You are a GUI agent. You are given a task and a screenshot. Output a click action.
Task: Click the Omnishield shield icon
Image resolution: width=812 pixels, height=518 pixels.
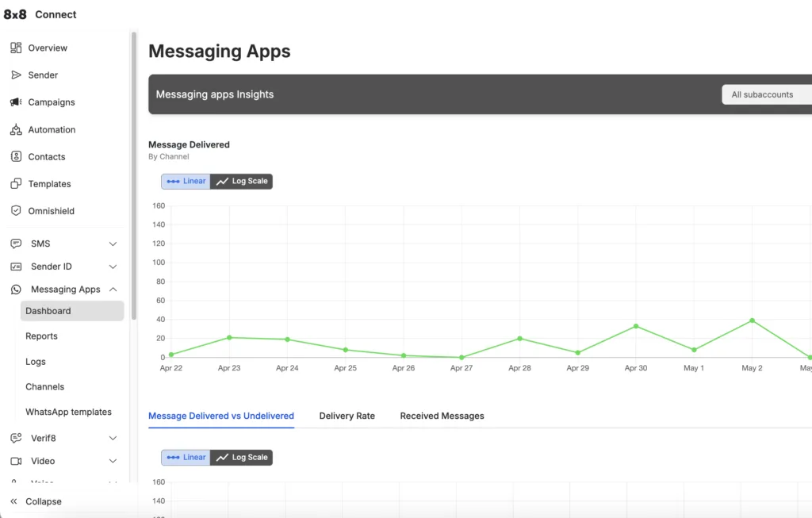point(16,210)
